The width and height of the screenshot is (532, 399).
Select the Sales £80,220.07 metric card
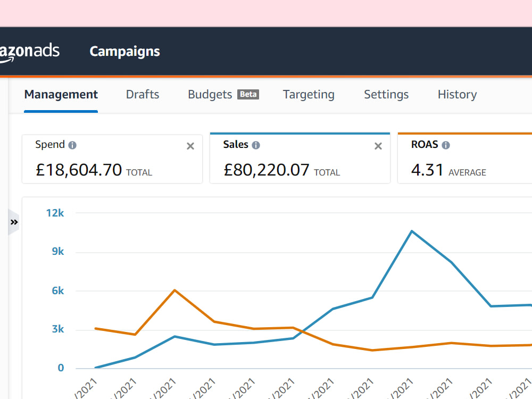(x=300, y=159)
